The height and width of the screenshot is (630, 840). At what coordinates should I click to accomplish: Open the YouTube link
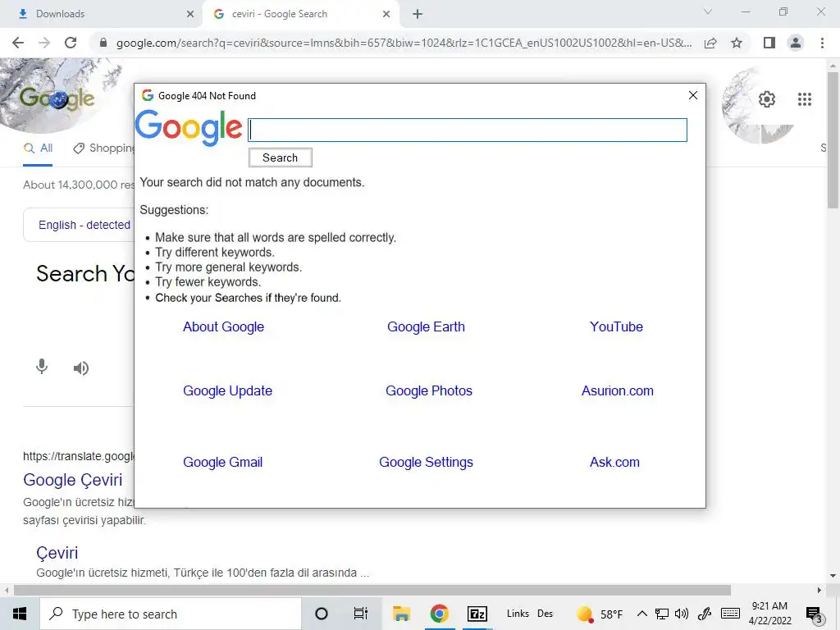click(616, 326)
